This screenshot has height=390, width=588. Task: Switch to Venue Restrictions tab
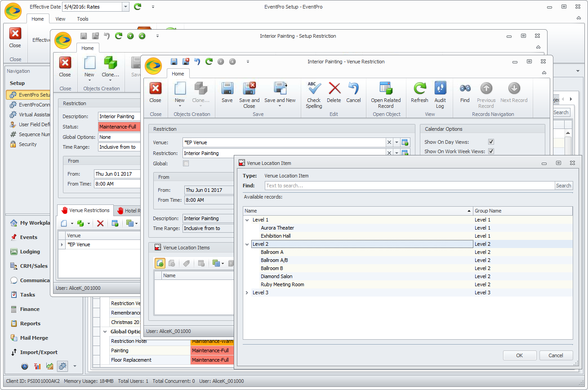pyautogui.click(x=85, y=210)
